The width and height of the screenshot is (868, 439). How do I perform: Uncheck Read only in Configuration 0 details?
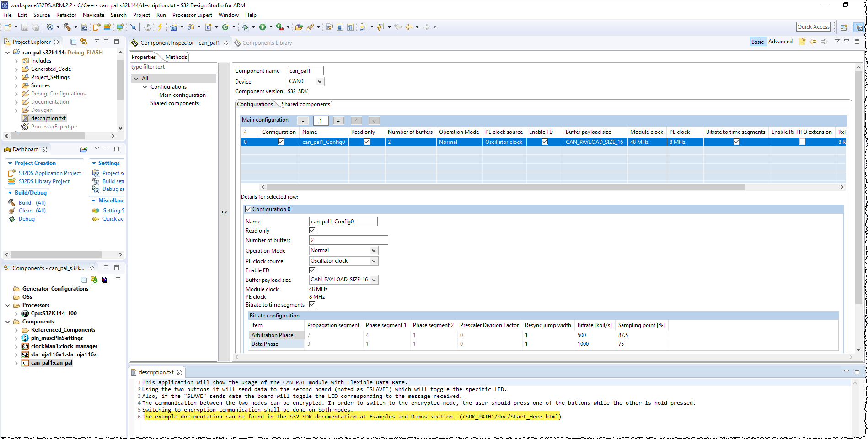[x=312, y=231]
